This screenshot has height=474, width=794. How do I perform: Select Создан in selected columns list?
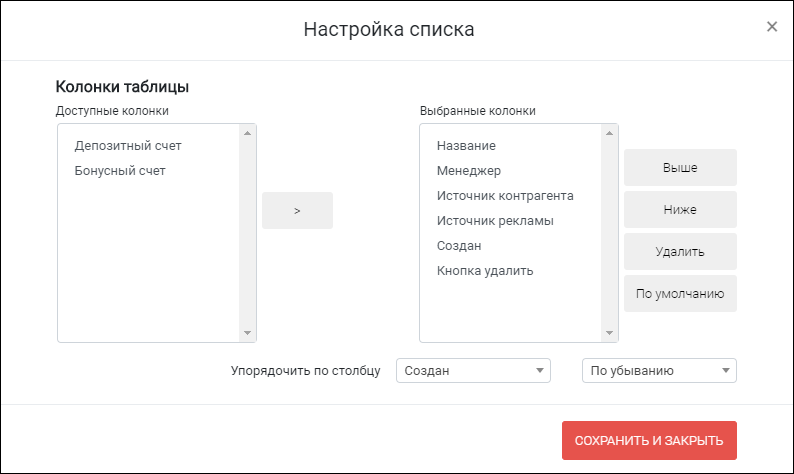(459, 246)
